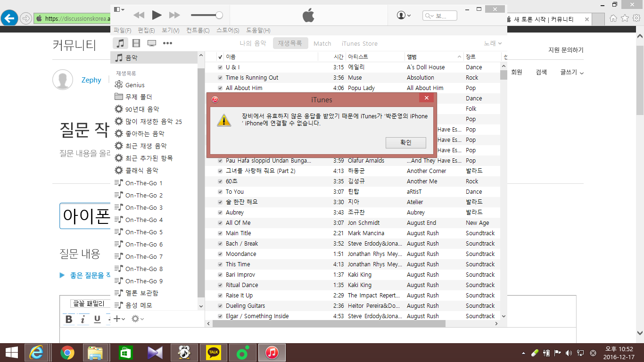This screenshot has width=644, height=362.
Task: Expand the add playlist plus dropdown
Action: (x=119, y=319)
